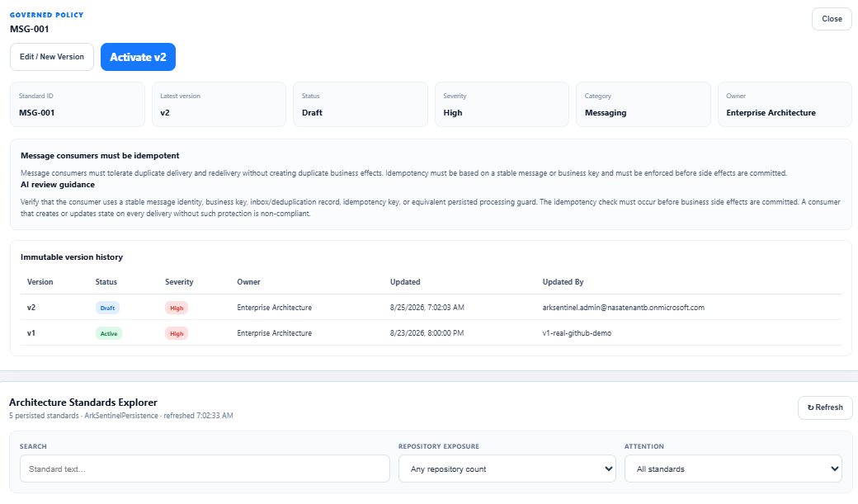Image resolution: width=858 pixels, height=504 pixels.
Task: Click the High severity badge in v1 row
Action: [x=177, y=333]
